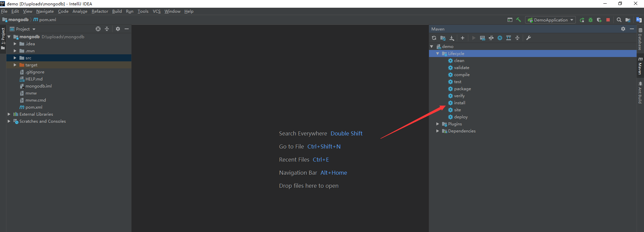
Task: Open Project panel gear settings
Action: pos(118,29)
